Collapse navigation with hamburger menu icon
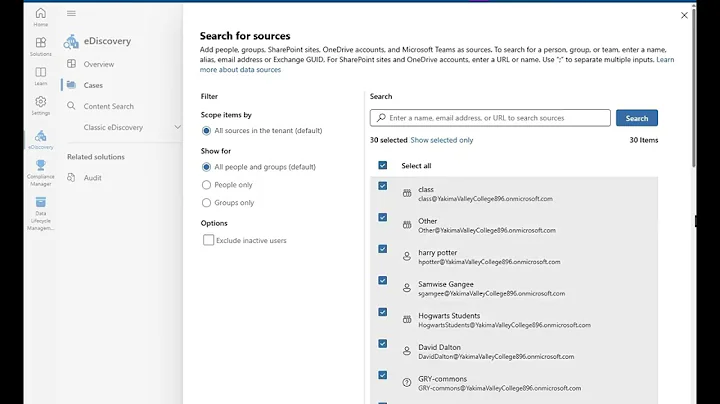The width and height of the screenshot is (720, 404). tap(71, 13)
